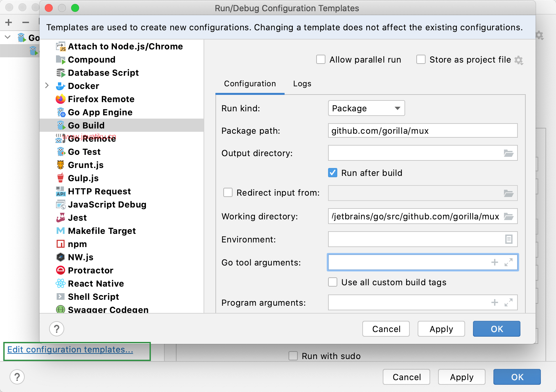The width and height of the screenshot is (556, 392).
Task: Click the Docker whale icon
Action: point(61,86)
